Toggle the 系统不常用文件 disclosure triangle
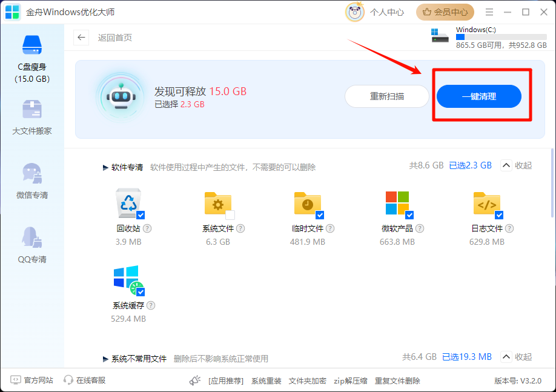This screenshot has height=392, width=556. click(x=105, y=359)
